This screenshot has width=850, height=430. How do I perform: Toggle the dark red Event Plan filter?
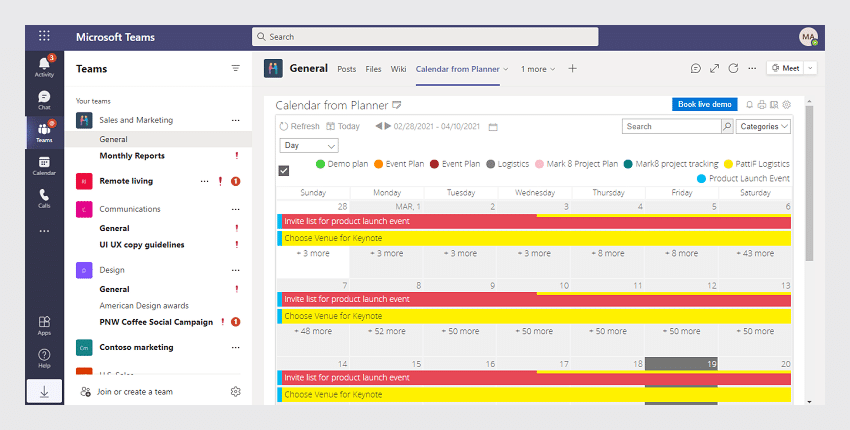(x=455, y=164)
